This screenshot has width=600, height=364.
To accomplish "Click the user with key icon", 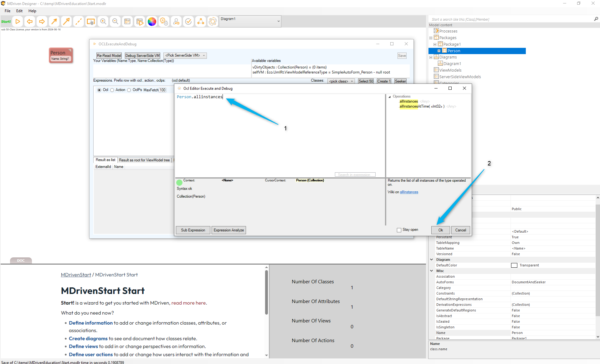I will (x=176, y=22).
